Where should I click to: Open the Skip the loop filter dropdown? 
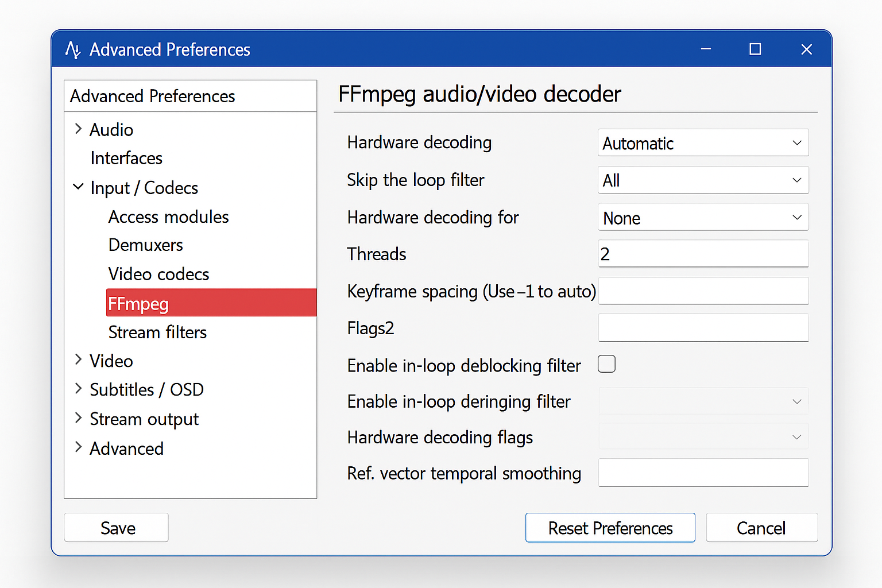(x=703, y=180)
